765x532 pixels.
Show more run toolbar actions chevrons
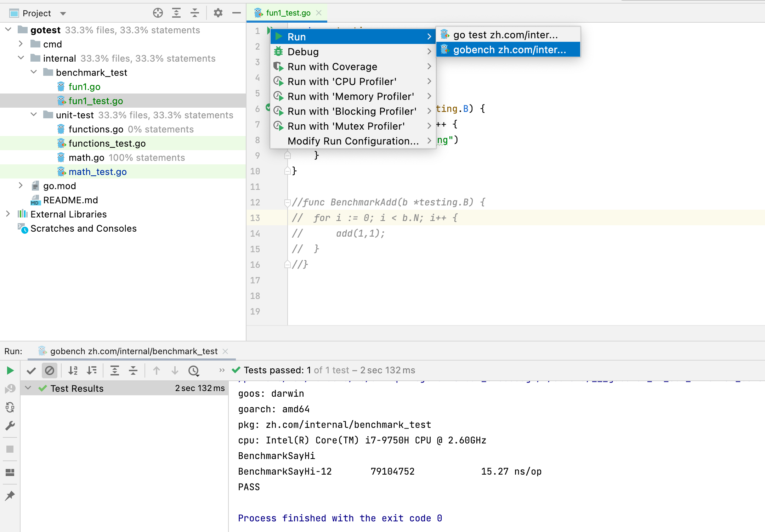(222, 370)
